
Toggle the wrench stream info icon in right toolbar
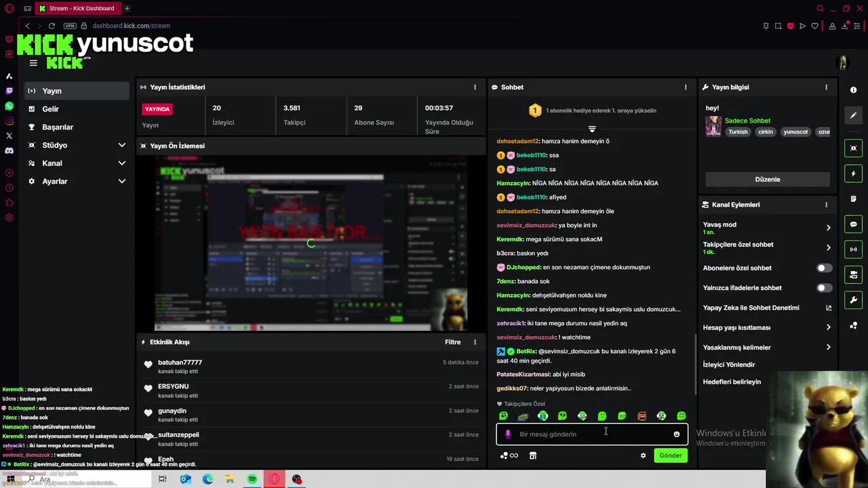click(x=853, y=300)
